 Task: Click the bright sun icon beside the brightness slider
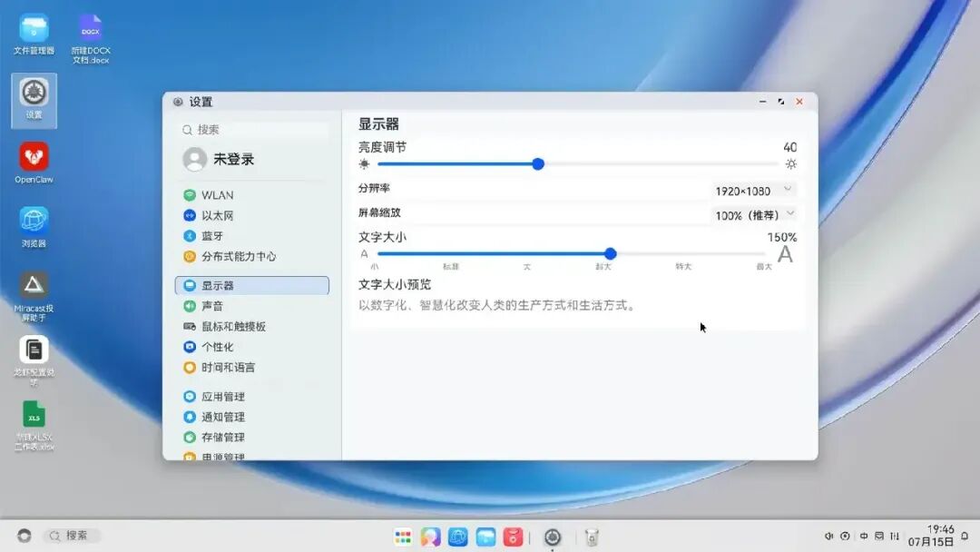(x=791, y=163)
